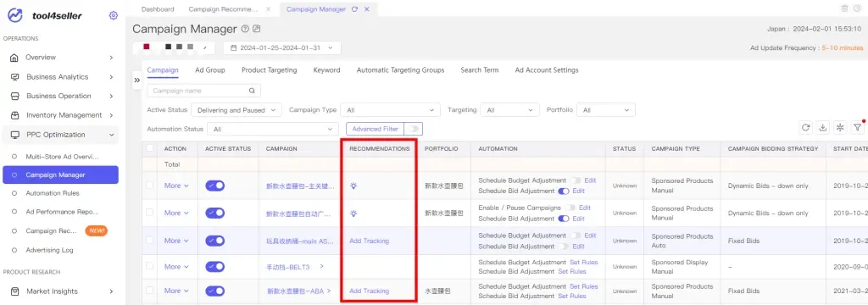Switch to the Ad Group tab

(210, 70)
